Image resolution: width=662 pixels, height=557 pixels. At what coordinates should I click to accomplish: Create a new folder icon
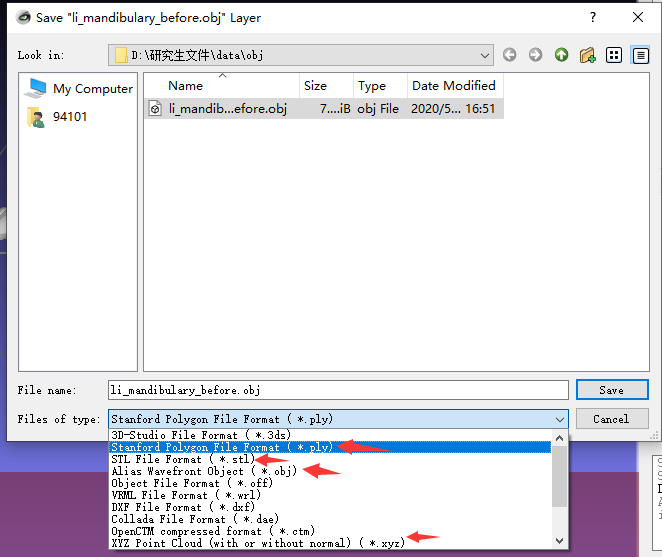point(587,55)
